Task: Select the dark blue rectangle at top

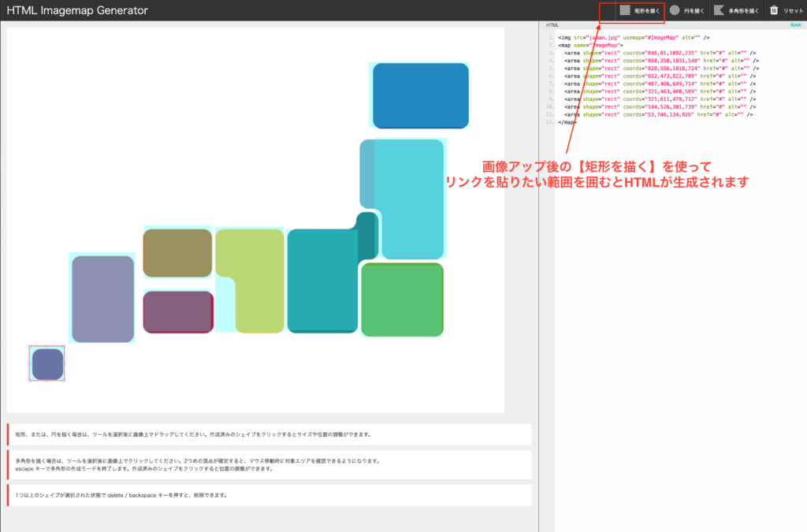Action: tap(420, 95)
